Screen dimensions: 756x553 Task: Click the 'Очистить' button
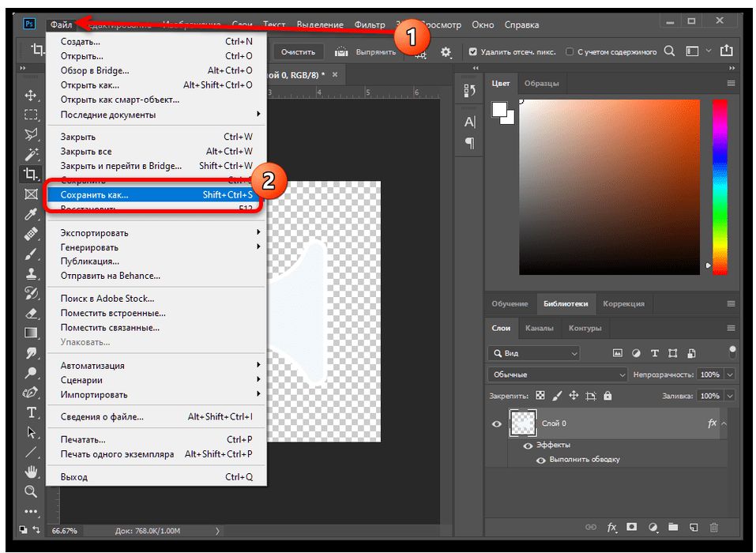click(x=298, y=52)
